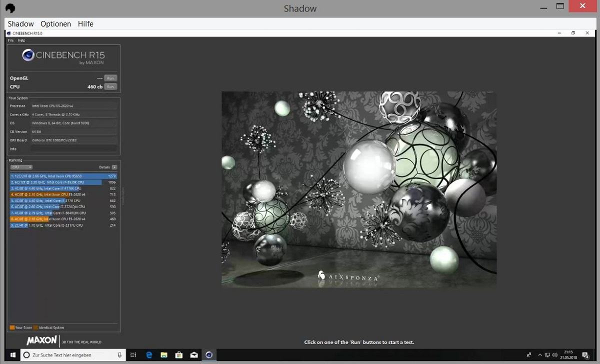Maximize the inner Cinebench window
Image resolution: width=600 pixels, height=364 pixels.
point(573,33)
